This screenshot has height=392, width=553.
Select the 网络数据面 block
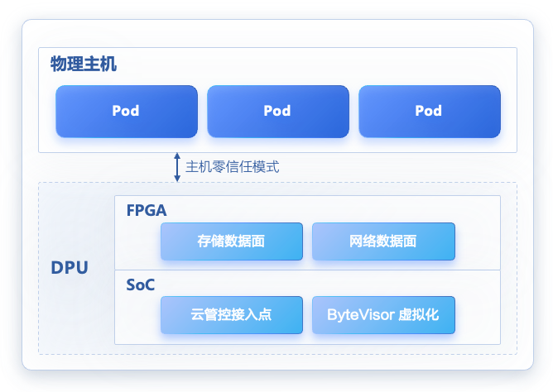(383, 241)
